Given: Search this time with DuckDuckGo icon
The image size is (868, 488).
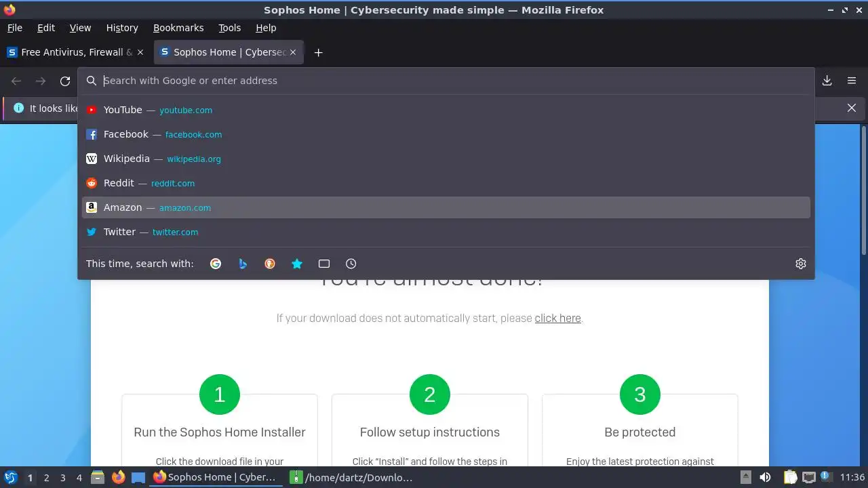Looking at the screenshot, I should (270, 264).
